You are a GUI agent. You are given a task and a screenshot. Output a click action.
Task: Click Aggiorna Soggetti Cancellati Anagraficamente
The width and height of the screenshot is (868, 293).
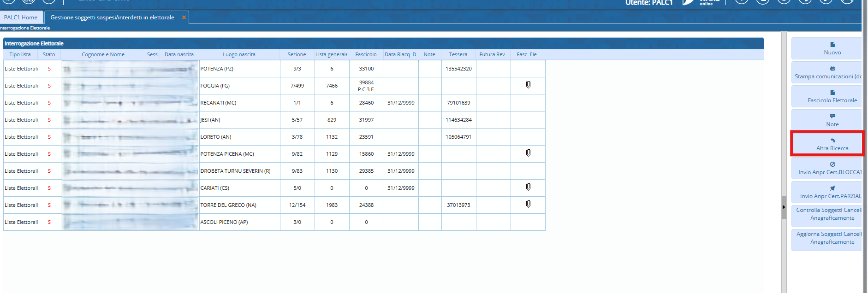click(x=828, y=238)
